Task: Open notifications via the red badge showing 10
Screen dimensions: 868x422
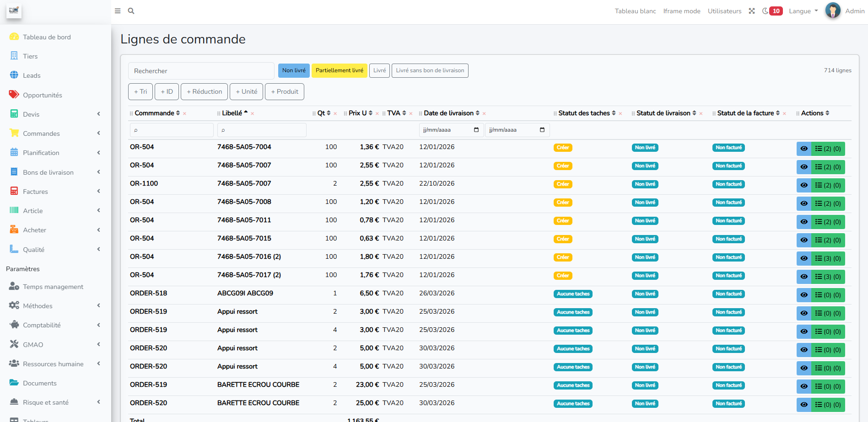Action: coord(775,11)
